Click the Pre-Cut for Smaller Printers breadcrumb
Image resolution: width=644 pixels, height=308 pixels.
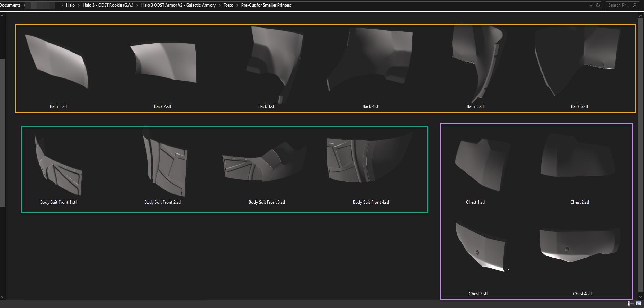(266, 5)
